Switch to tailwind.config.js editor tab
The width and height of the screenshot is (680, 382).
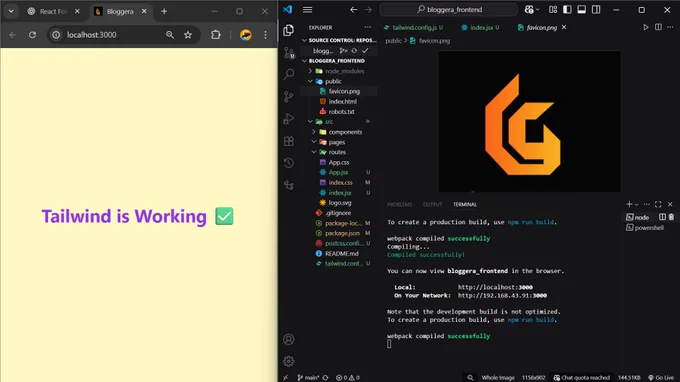[414, 27]
